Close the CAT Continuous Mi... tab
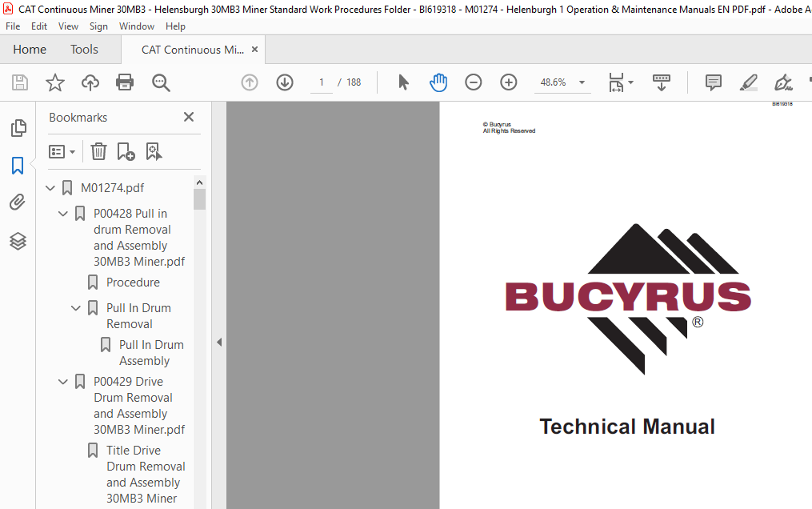 (254, 49)
